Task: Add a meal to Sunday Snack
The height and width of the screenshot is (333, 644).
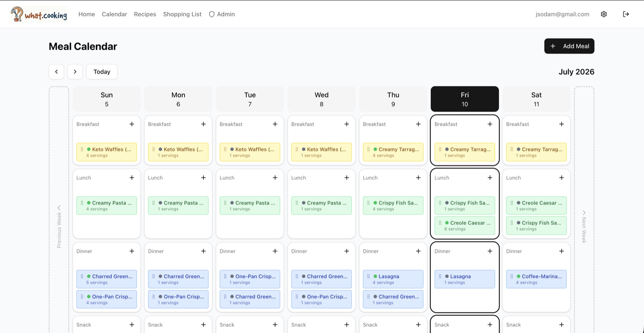Action: (132, 325)
